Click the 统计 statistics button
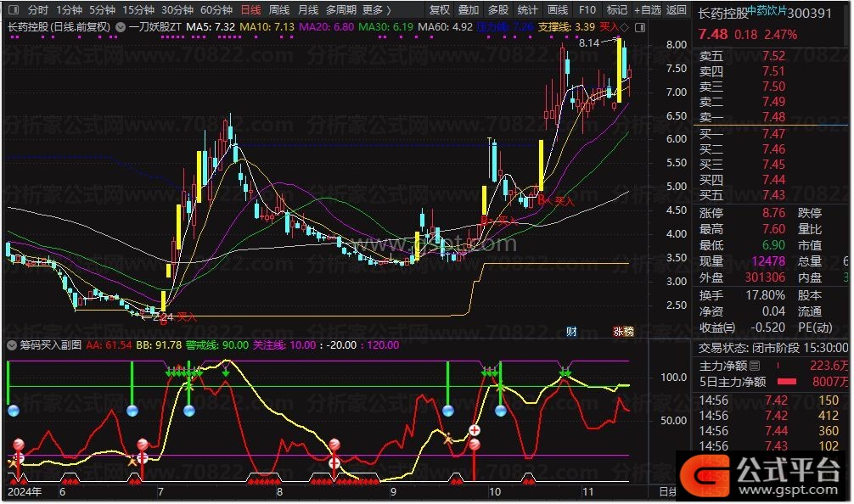 click(527, 10)
